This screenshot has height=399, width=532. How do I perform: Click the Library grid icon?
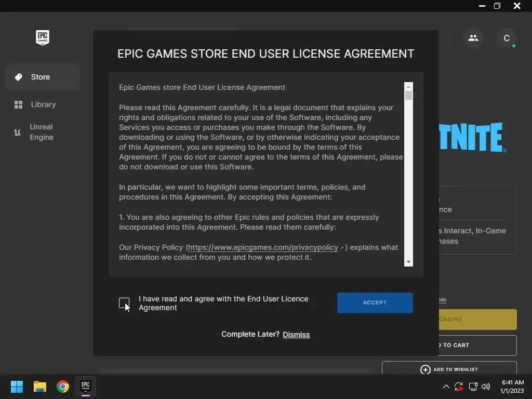point(18,104)
